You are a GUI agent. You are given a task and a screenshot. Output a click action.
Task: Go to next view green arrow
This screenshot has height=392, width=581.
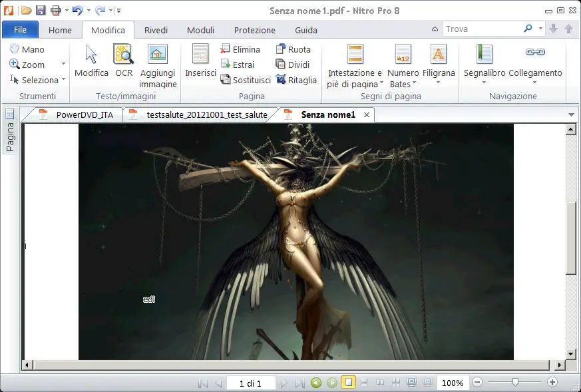pyautogui.click(x=332, y=383)
